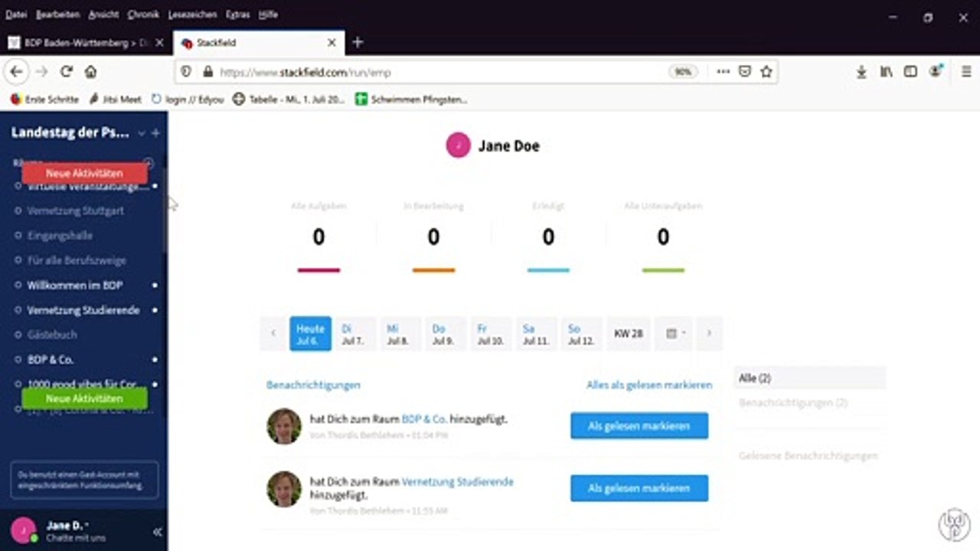Click the tracking protection shield icon
The image size is (980, 551).
point(185,72)
